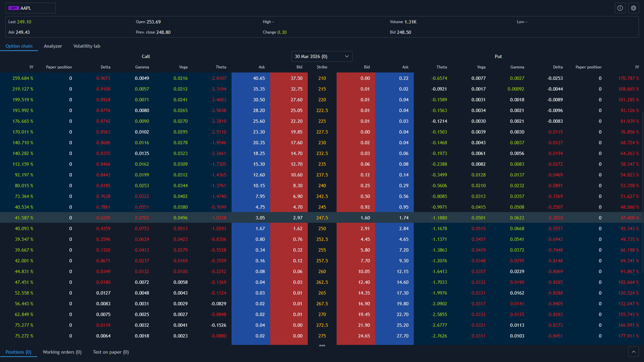Click the info icon in top right
The height and width of the screenshot is (362, 644).
coord(620,8)
